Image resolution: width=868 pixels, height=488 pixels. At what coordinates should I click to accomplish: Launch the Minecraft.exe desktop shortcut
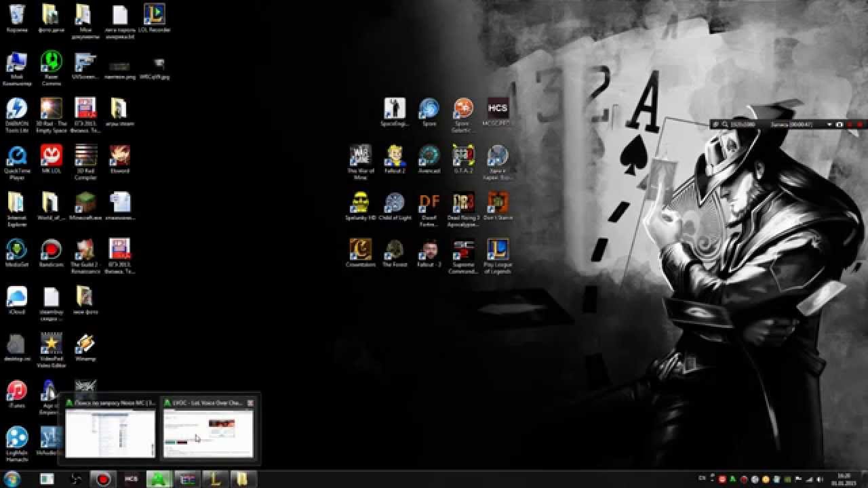point(85,206)
